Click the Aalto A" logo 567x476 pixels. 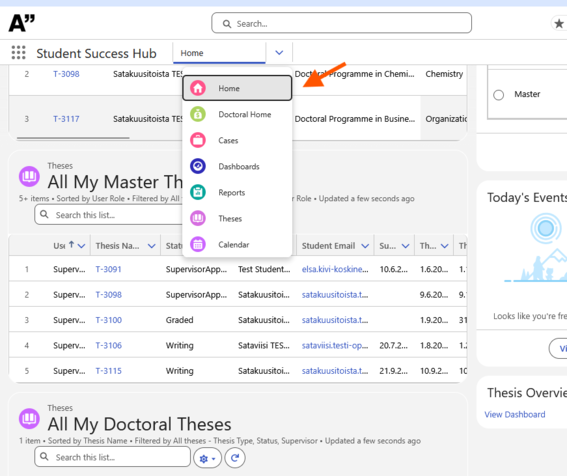[x=22, y=23]
